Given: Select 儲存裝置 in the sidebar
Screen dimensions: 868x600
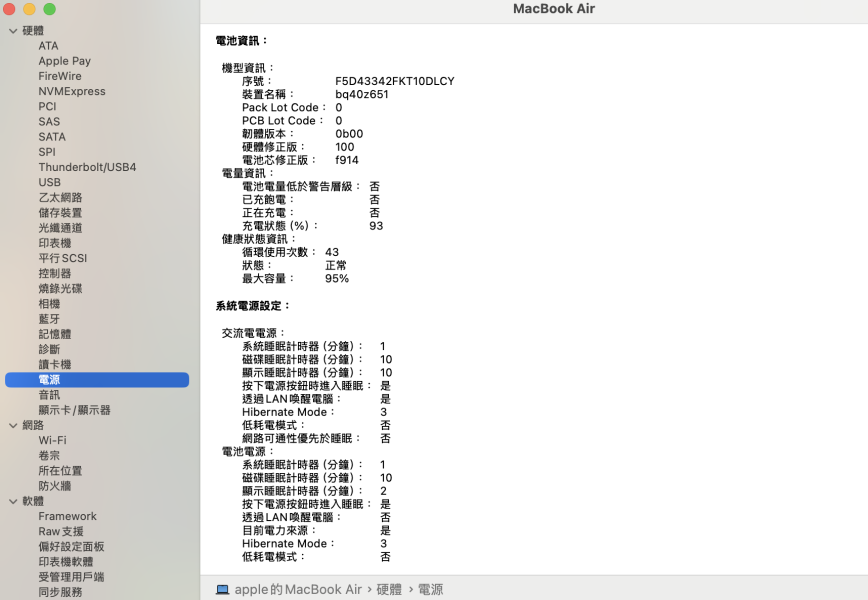Looking at the screenshot, I should (x=60, y=213).
